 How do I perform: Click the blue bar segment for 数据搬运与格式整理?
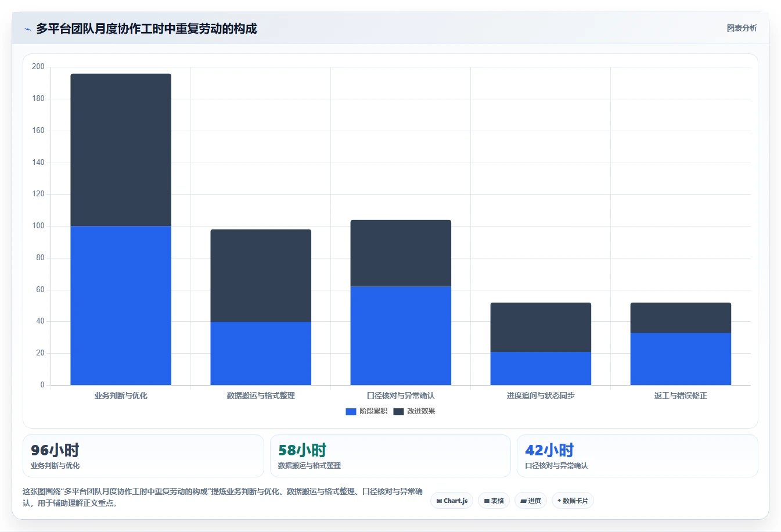tap(261, 353)
